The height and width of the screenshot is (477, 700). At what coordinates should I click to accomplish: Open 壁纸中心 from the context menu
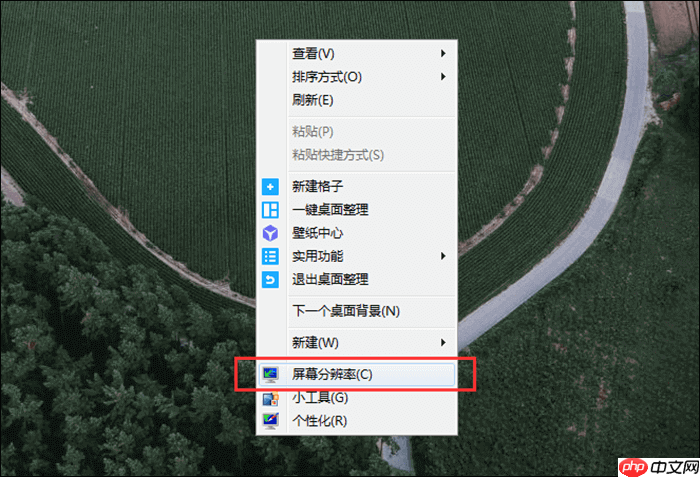[x=356, y=233]
